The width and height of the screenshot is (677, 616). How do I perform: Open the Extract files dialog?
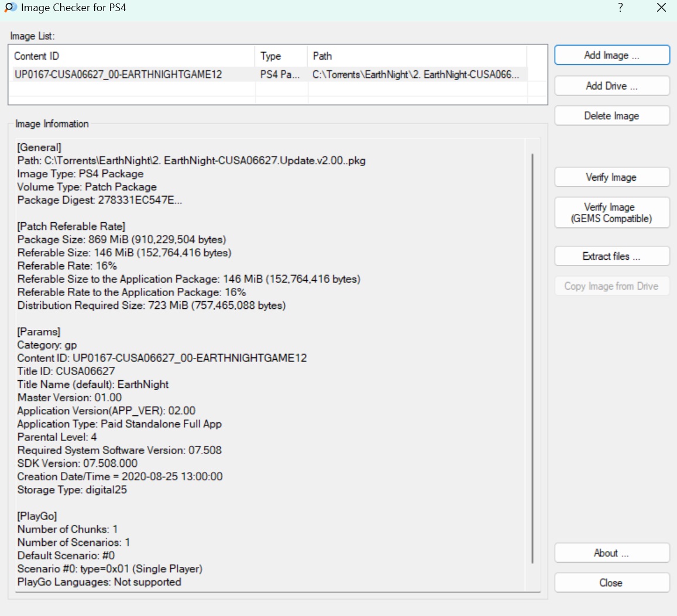point(611,256)
